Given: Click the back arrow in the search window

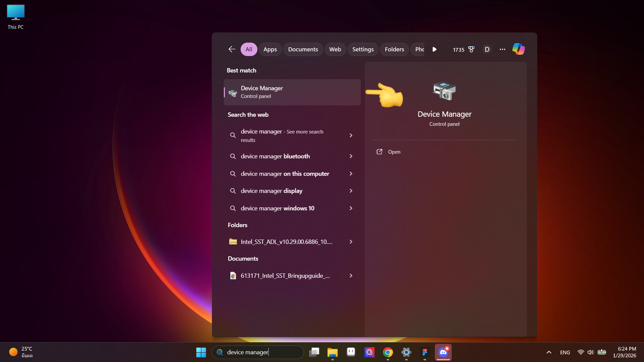Looking at the screenshot, I should click(x=232, y=49).
